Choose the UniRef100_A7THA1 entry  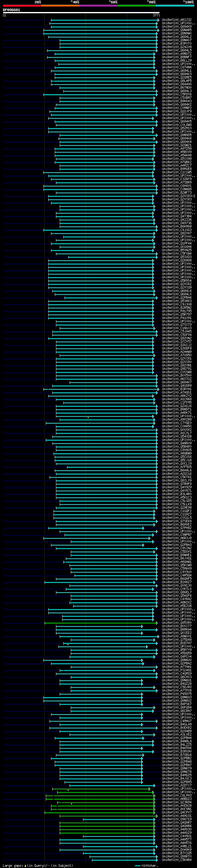[177, 667]
